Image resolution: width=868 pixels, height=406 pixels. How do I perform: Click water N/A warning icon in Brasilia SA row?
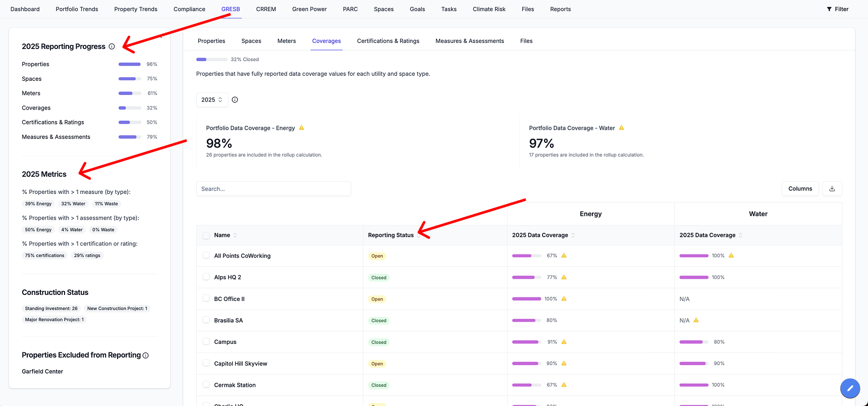696,320
